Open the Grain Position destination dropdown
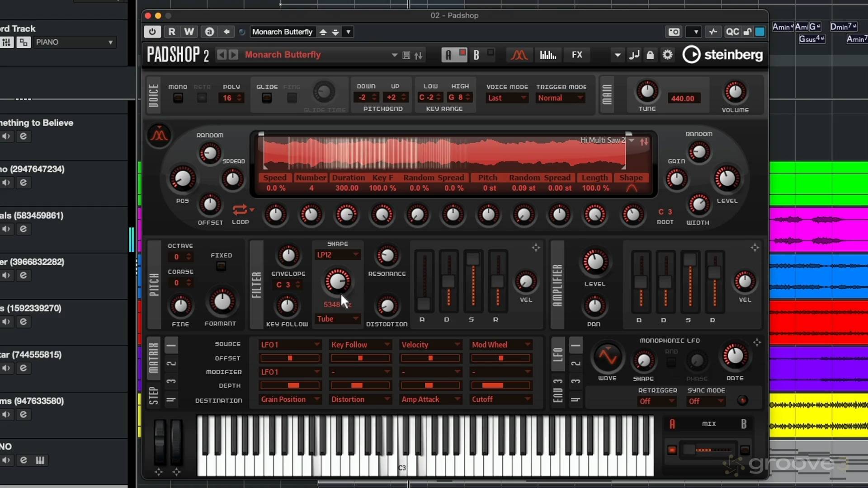The image size is (868, 488). 290,399
